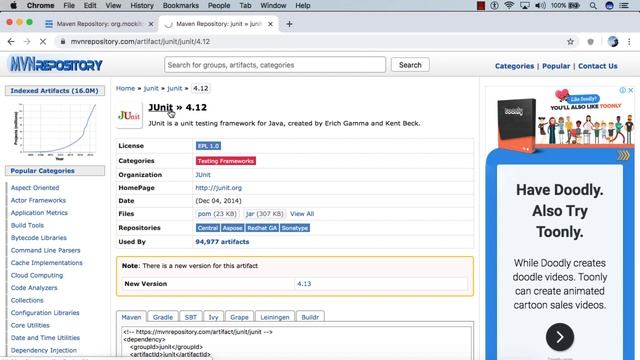Bookmark this page with star icon
Screen dimensions: 640x360
[570, 42]
